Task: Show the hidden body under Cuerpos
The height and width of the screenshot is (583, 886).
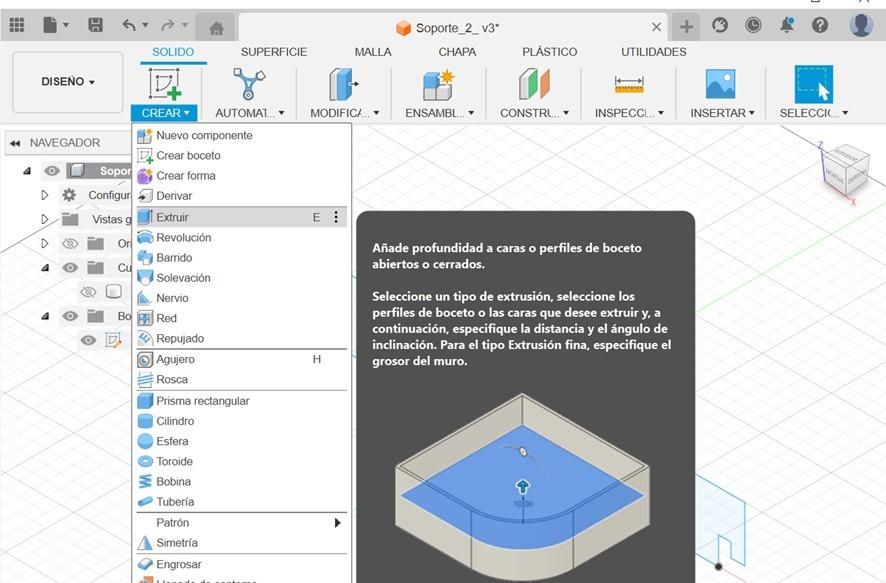Action: tap(88, 292)
